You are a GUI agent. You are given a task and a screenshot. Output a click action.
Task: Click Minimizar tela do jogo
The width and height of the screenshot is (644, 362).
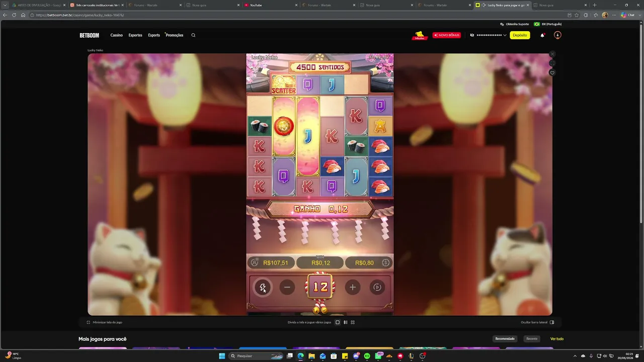click(x=104, y=322)
